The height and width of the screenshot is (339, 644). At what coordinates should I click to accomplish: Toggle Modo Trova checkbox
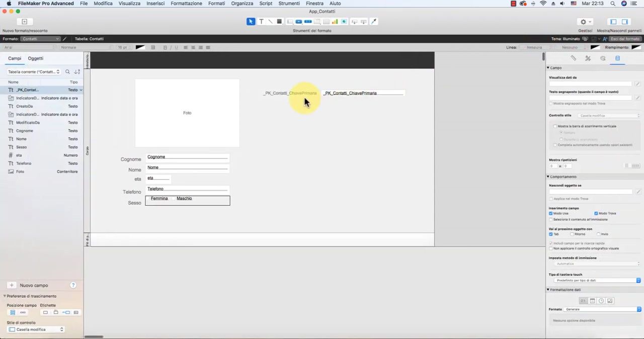pyautogui.click(x=596, y=213)
